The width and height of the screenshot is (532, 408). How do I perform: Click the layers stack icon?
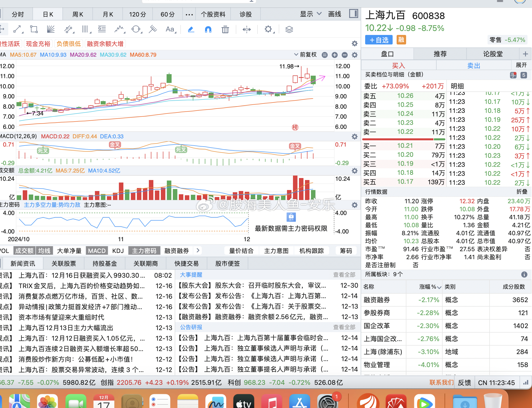pyautogui.click(x=289, y=29)
